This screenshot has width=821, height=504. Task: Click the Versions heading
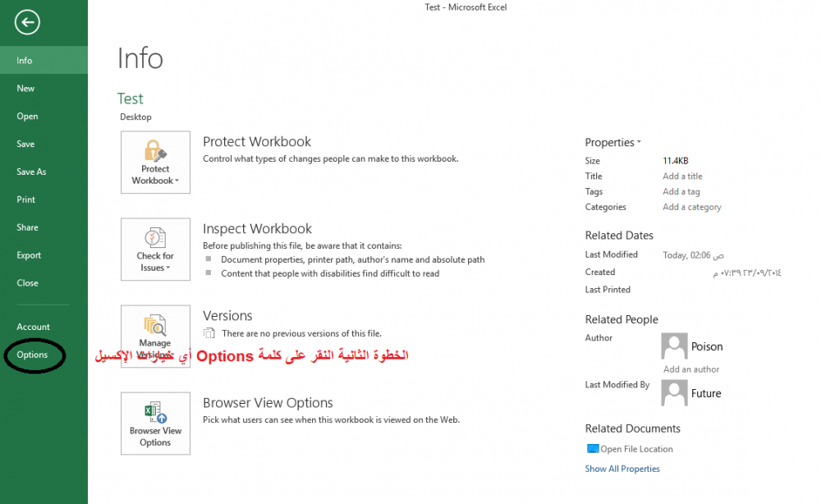click(227, 315)
